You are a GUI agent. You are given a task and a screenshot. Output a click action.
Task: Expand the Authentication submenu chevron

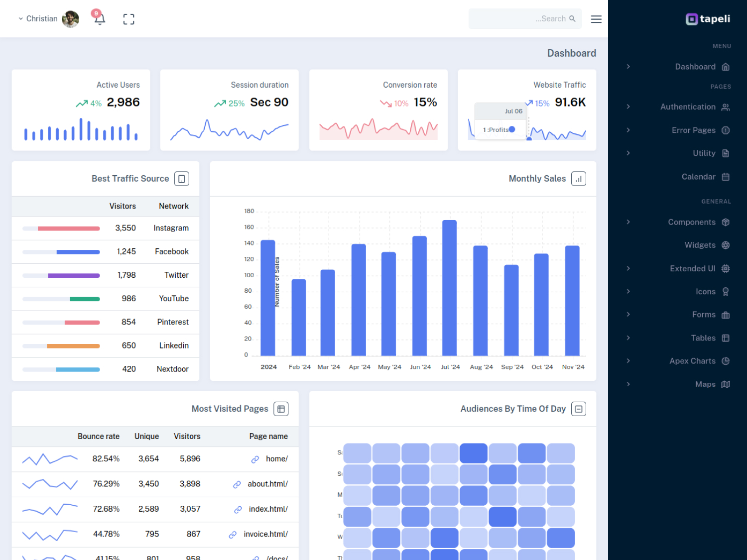click(628, 107)
